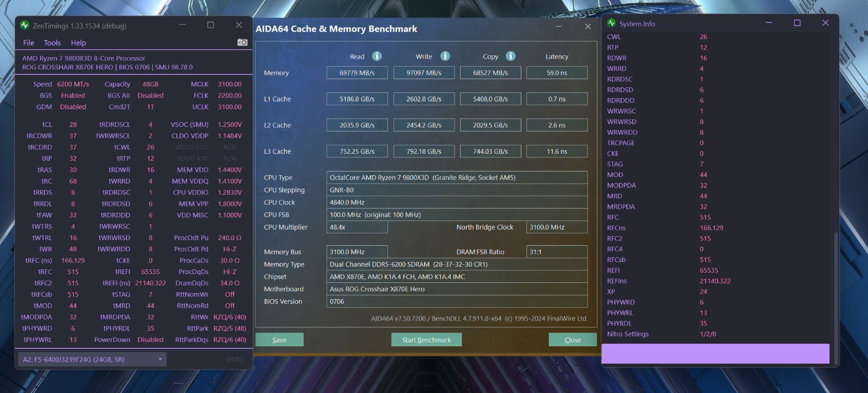
Task: Click the BIOS Version 0706 field
Action: point(457,302)
